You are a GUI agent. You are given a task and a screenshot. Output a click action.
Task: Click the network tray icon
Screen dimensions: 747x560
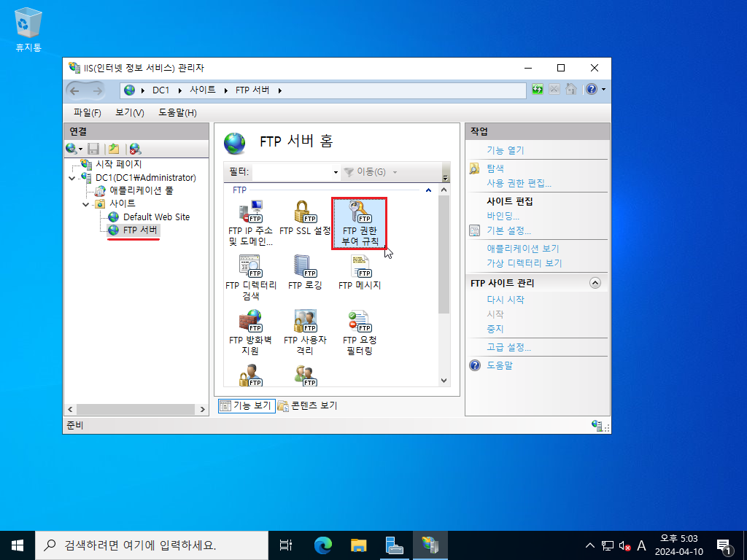608,545
